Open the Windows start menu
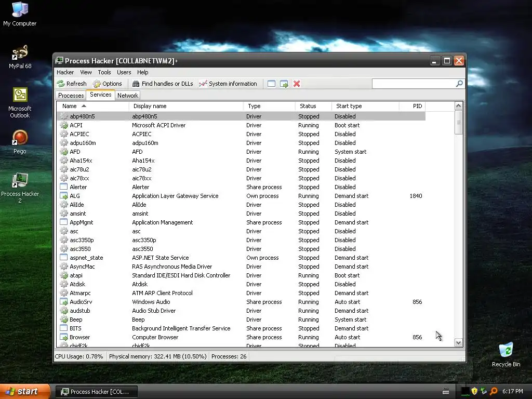The width and height of the screenshot is (532, 399). coord(25,392)
